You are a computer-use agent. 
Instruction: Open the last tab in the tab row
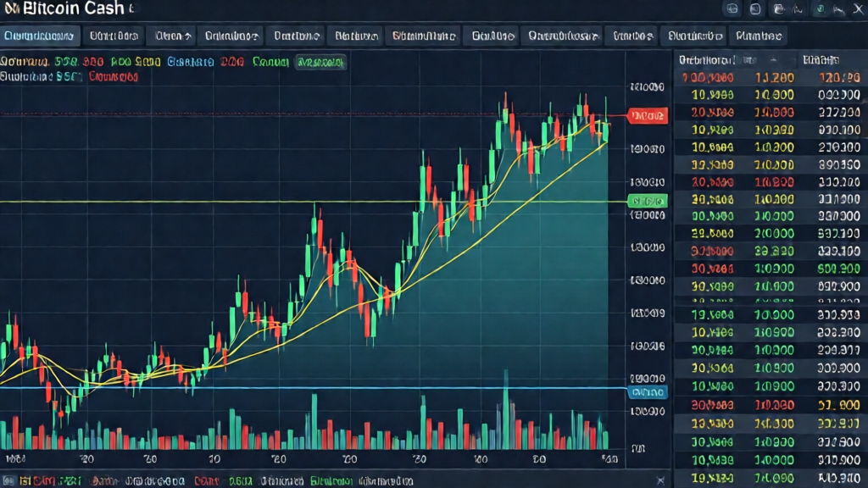pos(759,36)
